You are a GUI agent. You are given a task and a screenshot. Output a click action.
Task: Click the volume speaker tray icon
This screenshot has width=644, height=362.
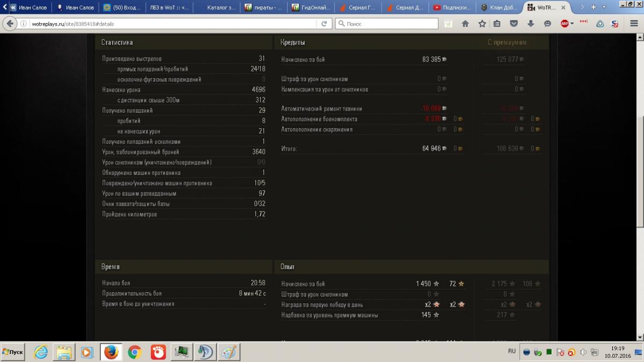click(583, 352)
